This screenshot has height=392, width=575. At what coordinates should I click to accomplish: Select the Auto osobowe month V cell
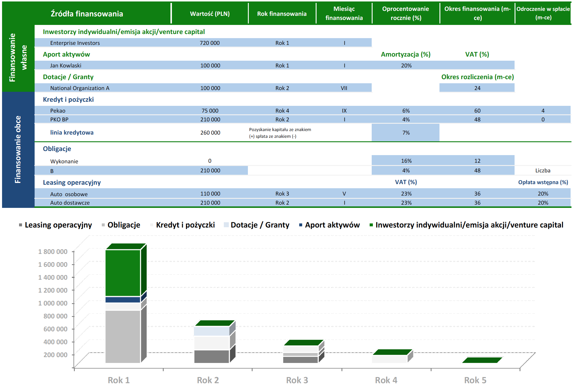344,194
